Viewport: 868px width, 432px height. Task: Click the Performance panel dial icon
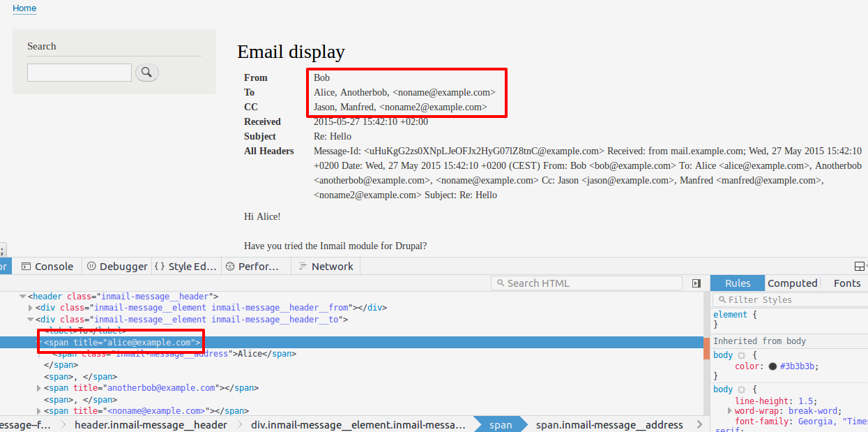point(229,266)
